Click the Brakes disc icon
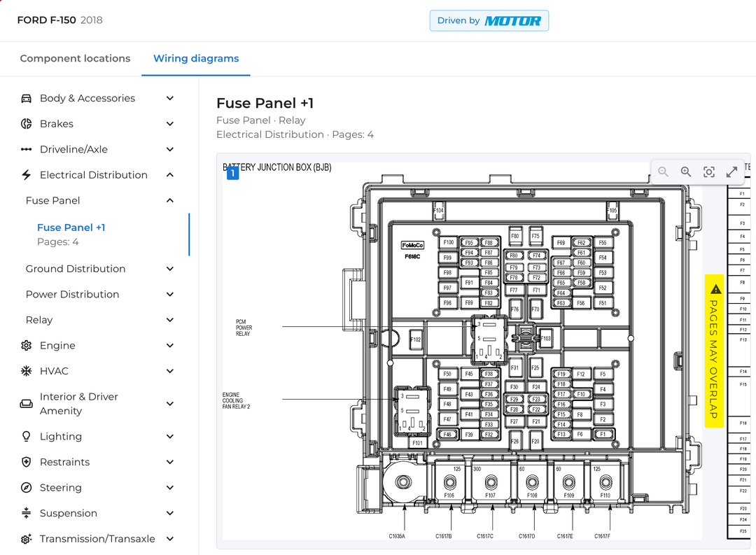 pyautogui.click(x=26, y=124)
